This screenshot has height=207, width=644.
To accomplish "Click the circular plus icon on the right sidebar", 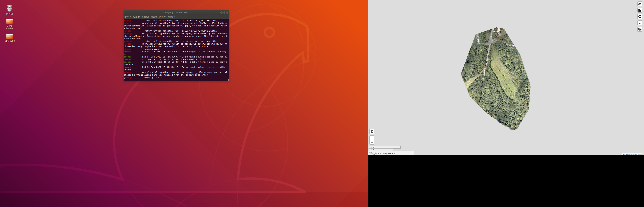I will tap(640, 16).
